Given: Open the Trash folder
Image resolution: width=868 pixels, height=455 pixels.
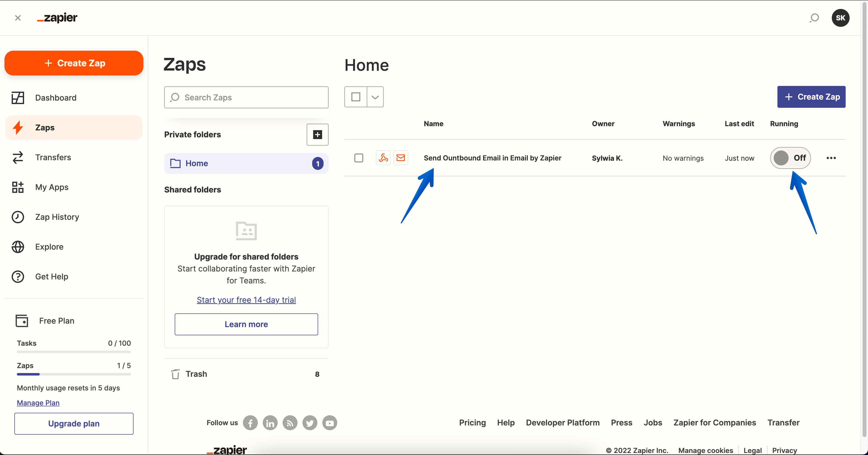Looking at the screenshot, I should click(246, 374).
